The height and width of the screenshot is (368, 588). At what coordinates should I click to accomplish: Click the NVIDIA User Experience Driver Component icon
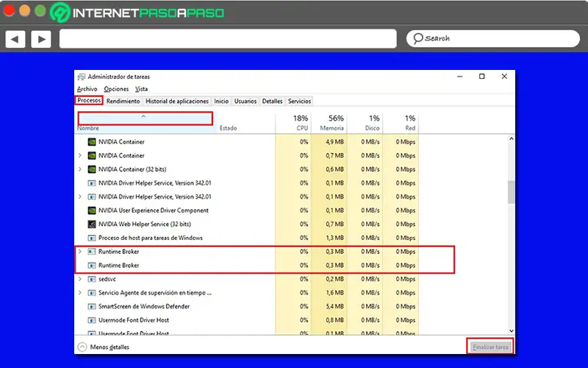(x=91, y=210)
